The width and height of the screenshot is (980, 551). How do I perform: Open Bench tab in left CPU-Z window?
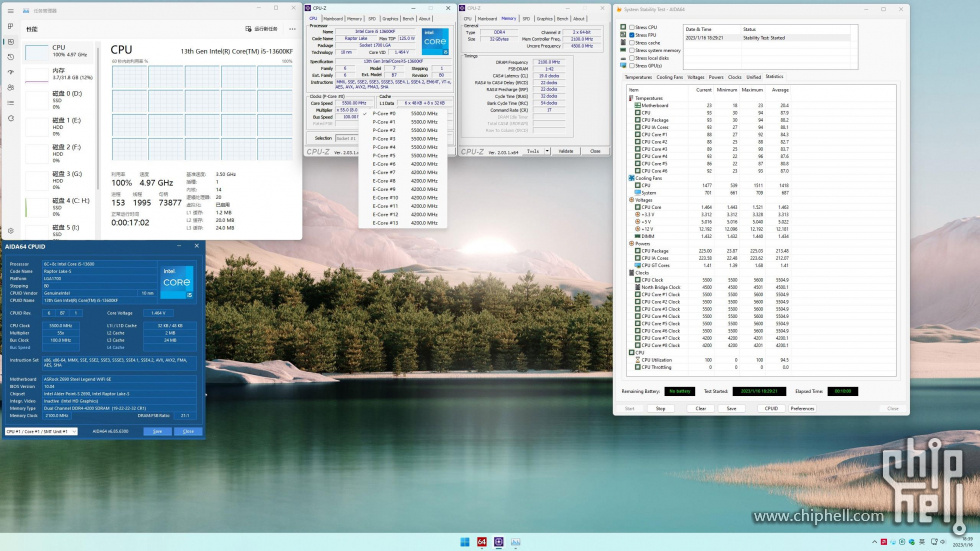click(408, 19)
